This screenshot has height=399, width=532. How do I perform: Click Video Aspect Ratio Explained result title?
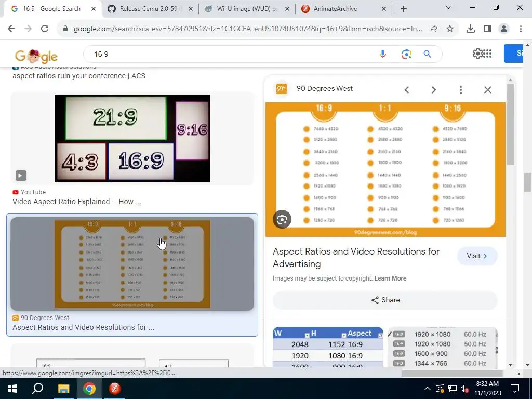[77, 202]
